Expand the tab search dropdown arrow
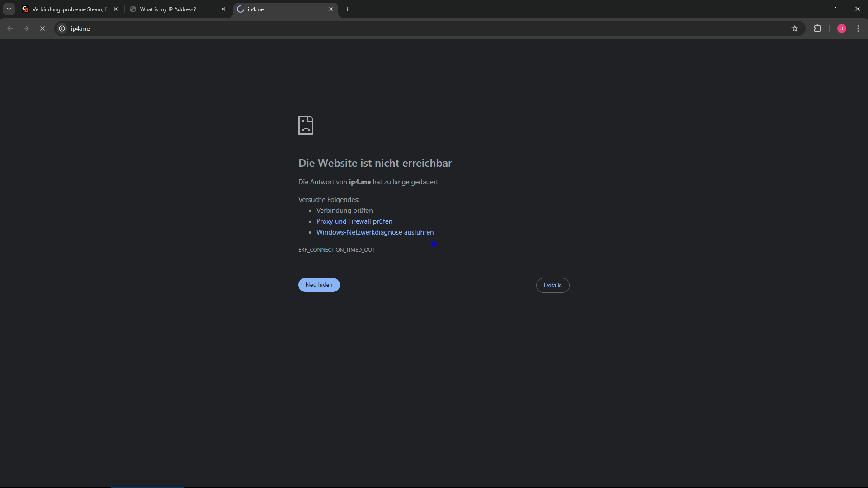Image resolution: width=868 pixels, height=488 pixels. click(x=9, y=9)
